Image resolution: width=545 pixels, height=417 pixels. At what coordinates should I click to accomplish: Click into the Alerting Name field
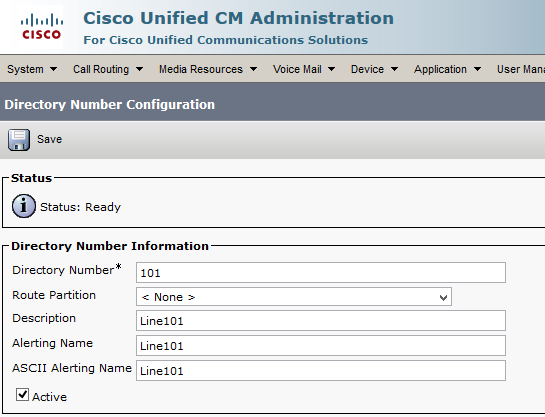click(x=320, y=346)
